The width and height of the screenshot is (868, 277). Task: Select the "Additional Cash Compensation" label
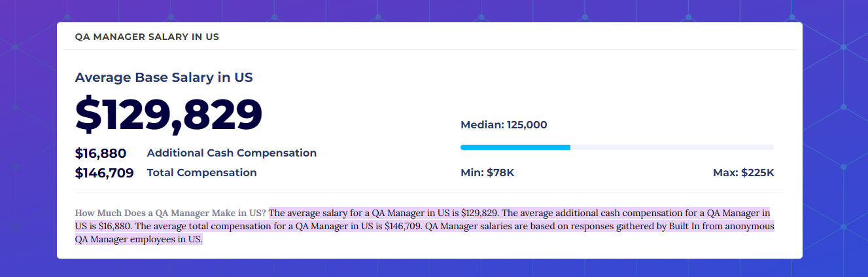232,153
